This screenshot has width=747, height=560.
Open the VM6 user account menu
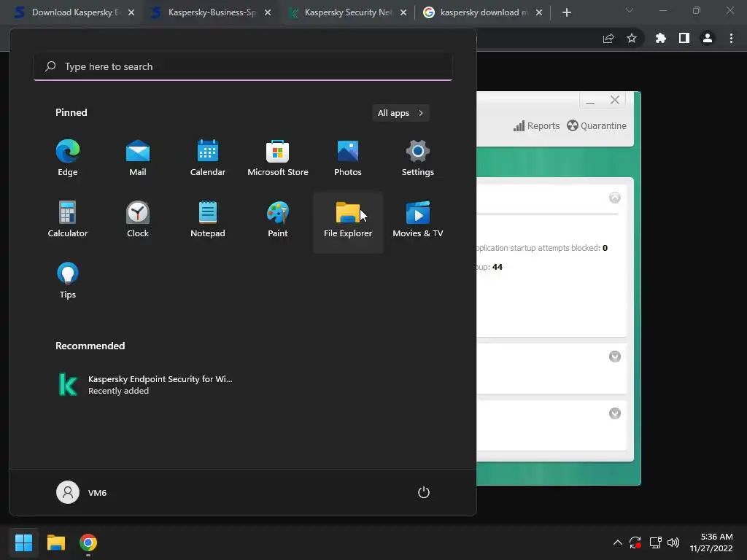pyautogui.click(x=82, y=492)
